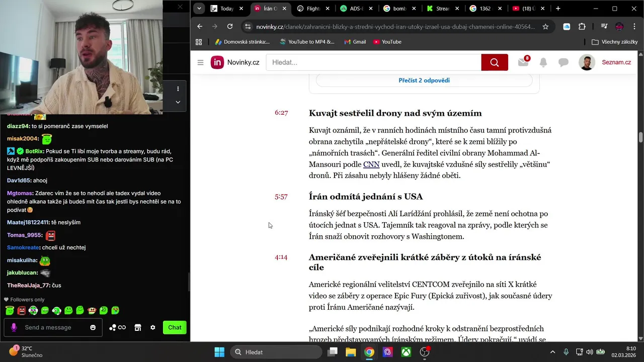The height and width of the screenshot is (362, 644).
Task: Open the notifications bell on Novinky.cz
Action: point(543,62)
